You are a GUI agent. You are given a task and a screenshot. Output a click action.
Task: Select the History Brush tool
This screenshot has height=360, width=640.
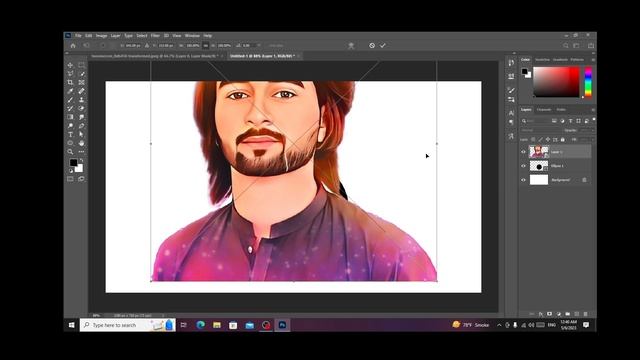pos(70,108)
